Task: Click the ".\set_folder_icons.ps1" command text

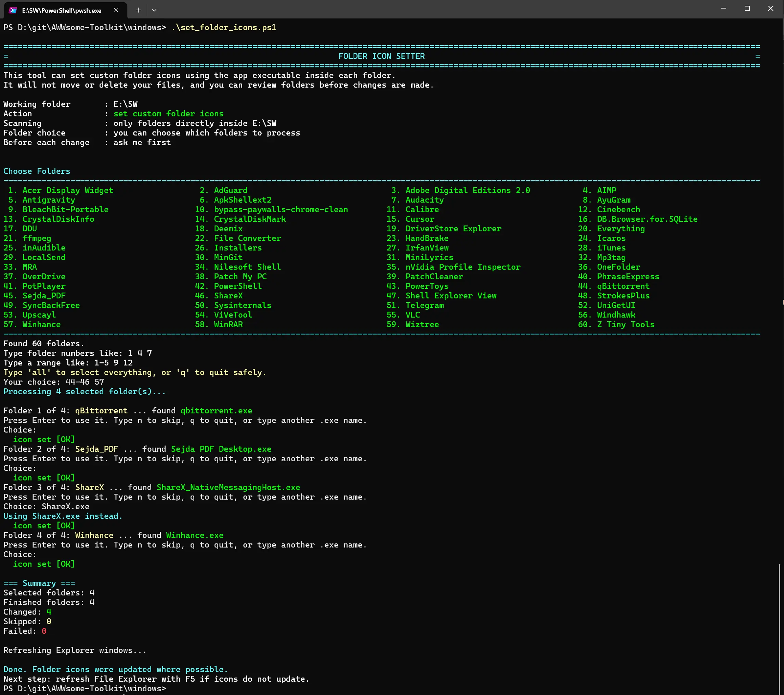Action: [x=224, y=28]
